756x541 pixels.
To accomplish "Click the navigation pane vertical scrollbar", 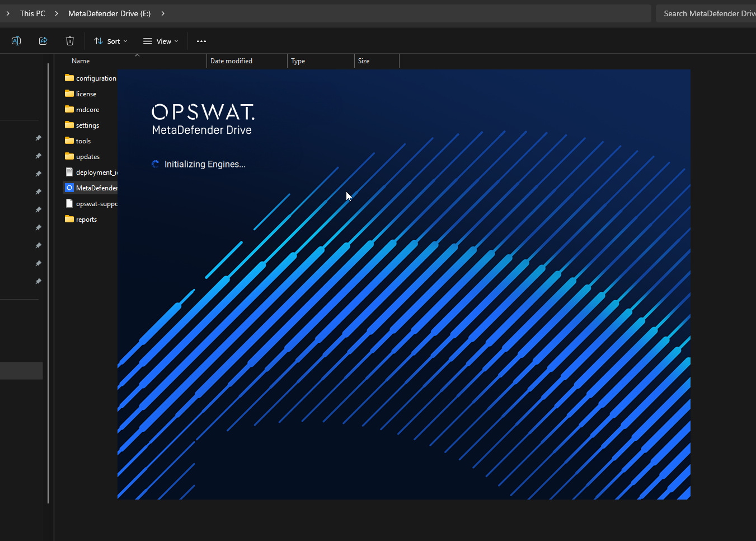I will point(48,283).
